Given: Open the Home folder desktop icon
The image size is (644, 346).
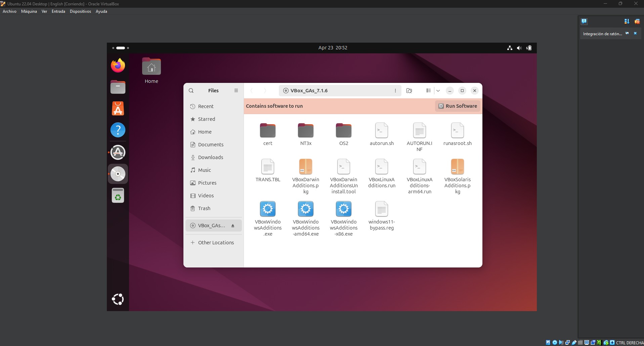Looking at the screenshot, I should point(152,70).
